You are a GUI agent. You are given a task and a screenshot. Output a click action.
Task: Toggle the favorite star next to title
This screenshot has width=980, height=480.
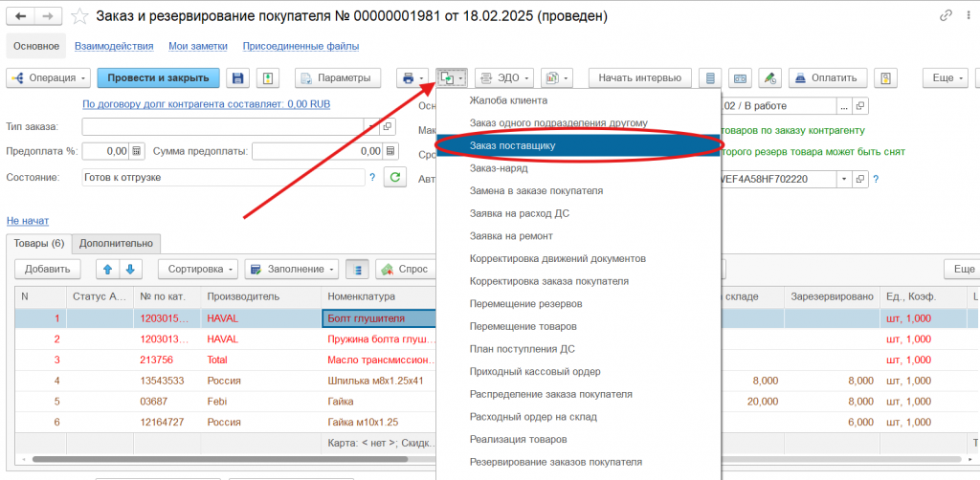[80, 16]
